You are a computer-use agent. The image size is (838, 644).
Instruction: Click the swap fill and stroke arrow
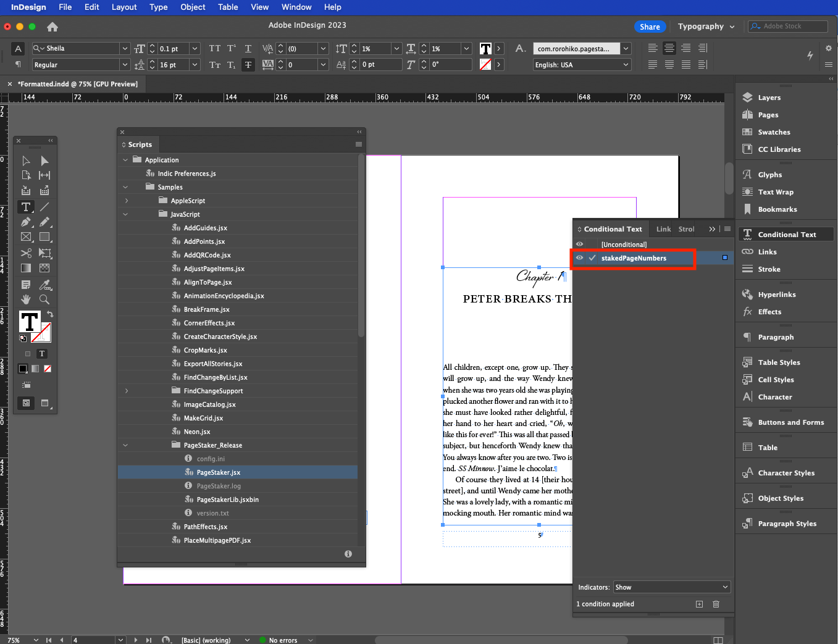coord(50,314)
